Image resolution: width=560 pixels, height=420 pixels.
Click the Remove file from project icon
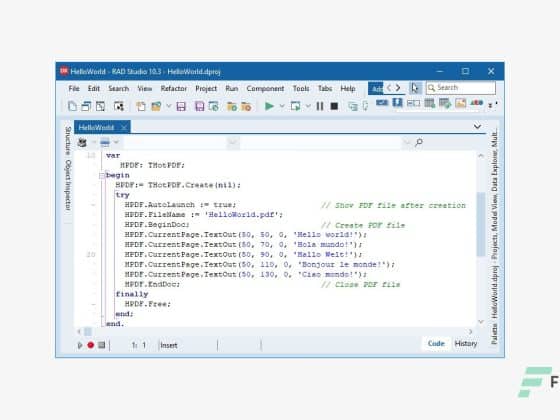coord(246,106)
